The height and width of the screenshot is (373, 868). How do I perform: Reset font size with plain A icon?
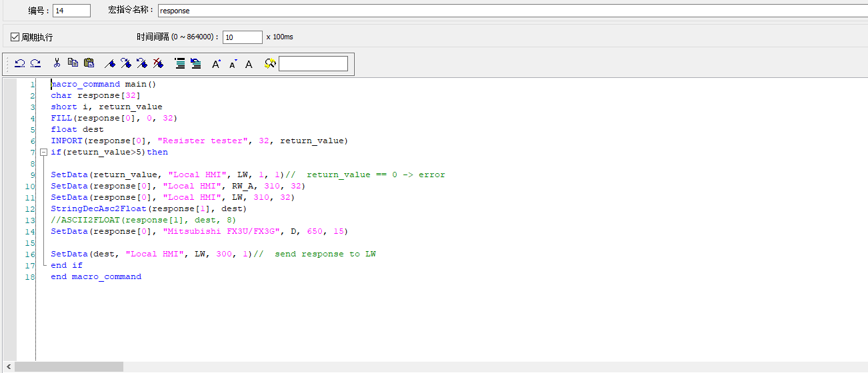point(249,64)
